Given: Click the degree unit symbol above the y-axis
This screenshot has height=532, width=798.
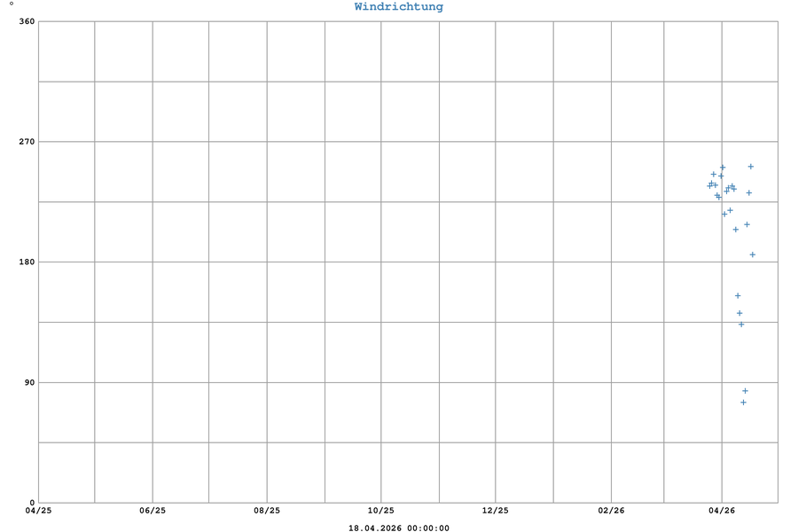Looking at the screenshot, I should coord(12,4).
